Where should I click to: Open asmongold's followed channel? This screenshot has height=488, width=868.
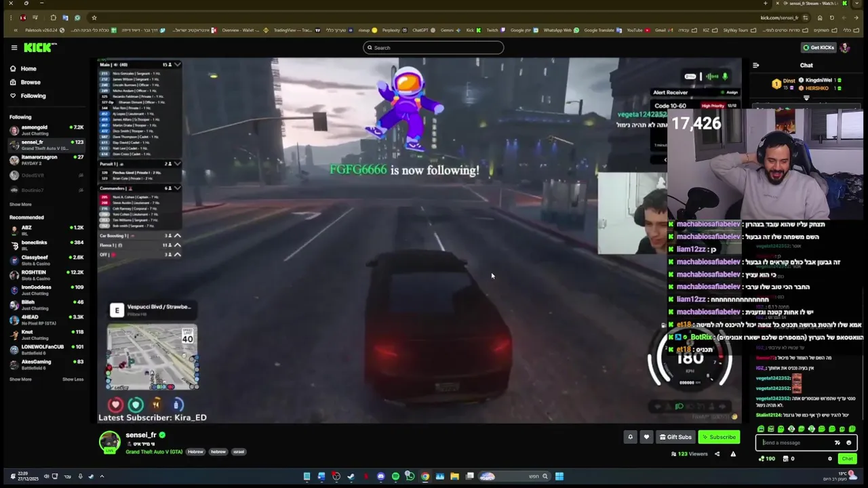46,129
